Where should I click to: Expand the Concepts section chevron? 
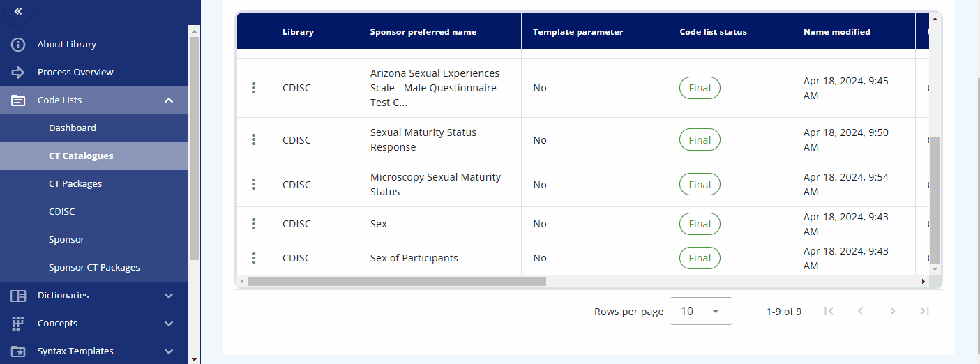[169, 324]
